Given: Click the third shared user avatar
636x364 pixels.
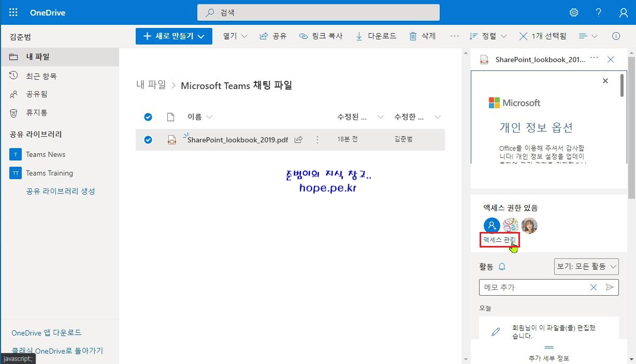Looking at the screenshot, I should (529, 225).
